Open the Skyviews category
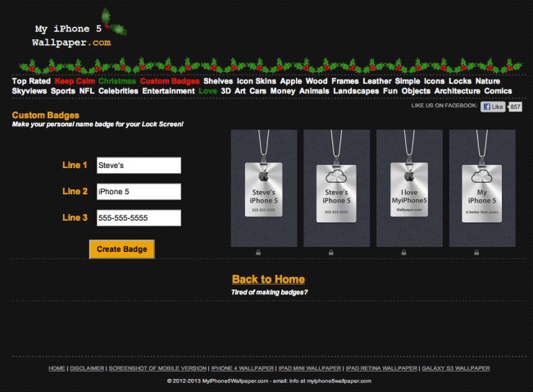The width and height of the screenshot is (533, 392). (x=30, y=91)
